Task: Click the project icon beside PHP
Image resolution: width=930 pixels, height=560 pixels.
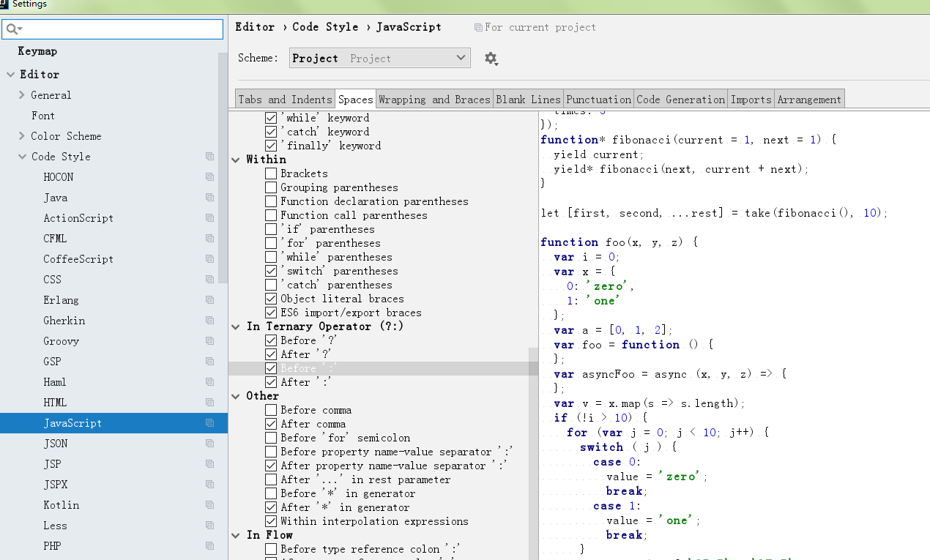Action: point(209,546)
